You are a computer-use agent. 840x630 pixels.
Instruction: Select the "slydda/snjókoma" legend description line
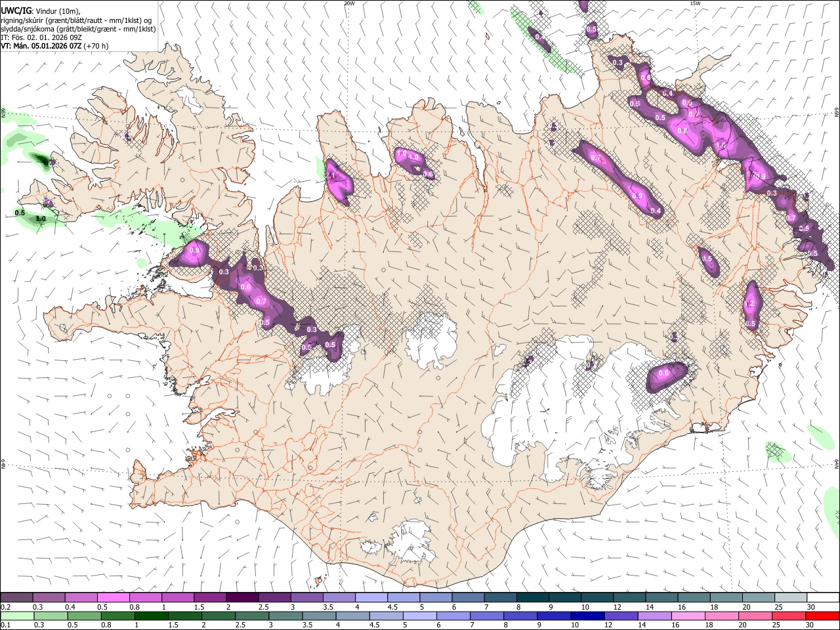pos(78,29)
